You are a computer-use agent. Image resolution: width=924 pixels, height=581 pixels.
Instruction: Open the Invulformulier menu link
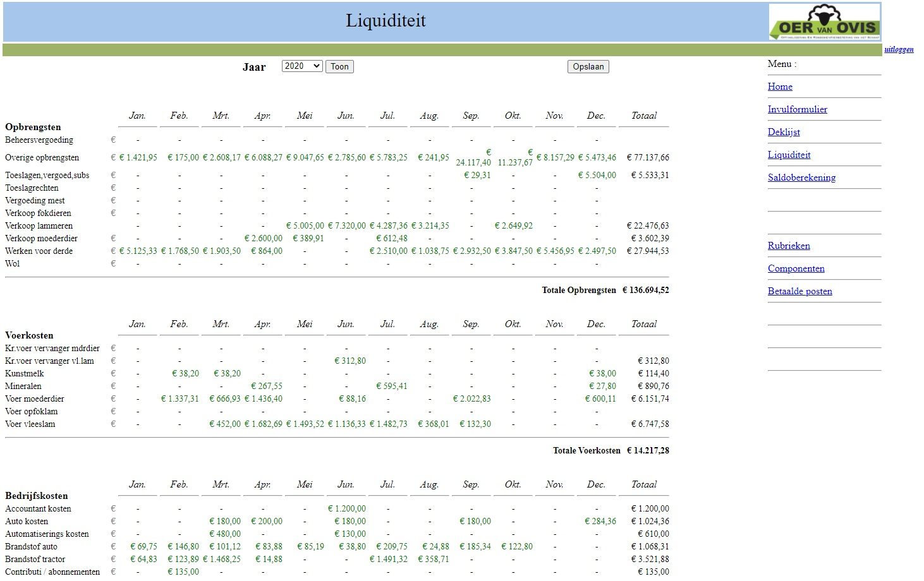coord(797,109)
